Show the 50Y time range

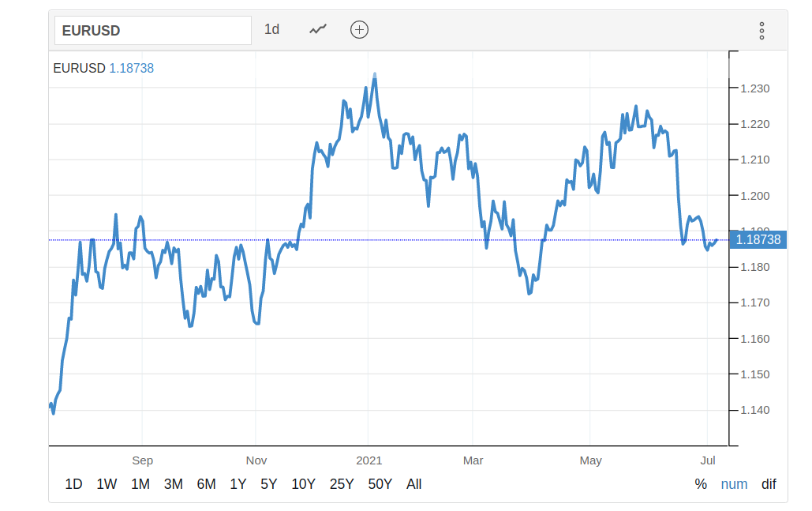pos(380,484)
